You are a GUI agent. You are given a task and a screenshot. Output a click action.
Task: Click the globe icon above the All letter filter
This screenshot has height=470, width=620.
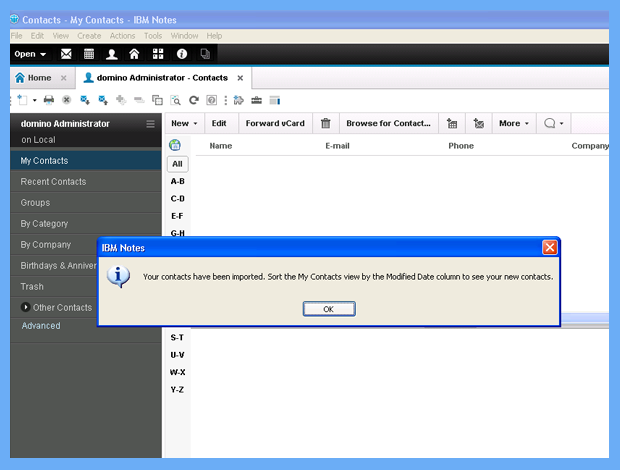tap(175, 145)
